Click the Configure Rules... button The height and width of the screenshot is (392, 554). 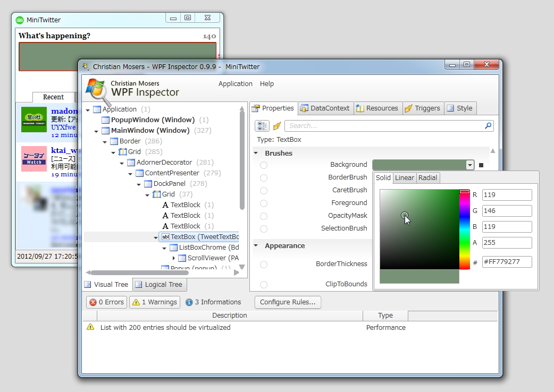(x=288, y=302)
